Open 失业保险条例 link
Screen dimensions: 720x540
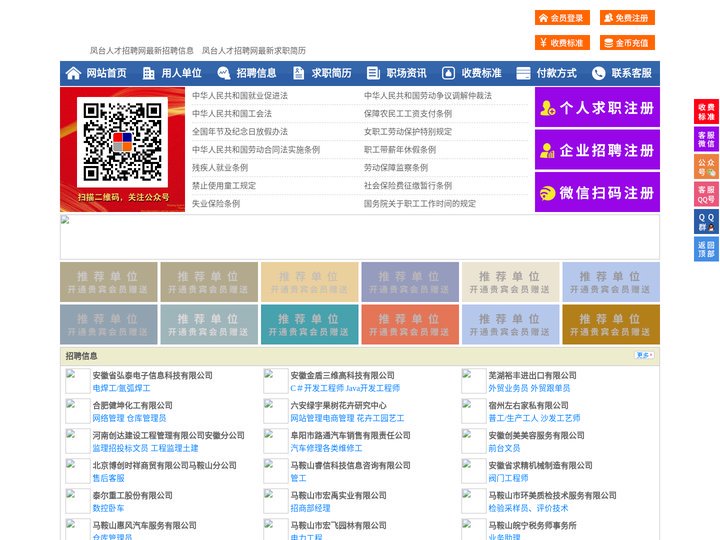pyautogui.click(x=216, y=203)
